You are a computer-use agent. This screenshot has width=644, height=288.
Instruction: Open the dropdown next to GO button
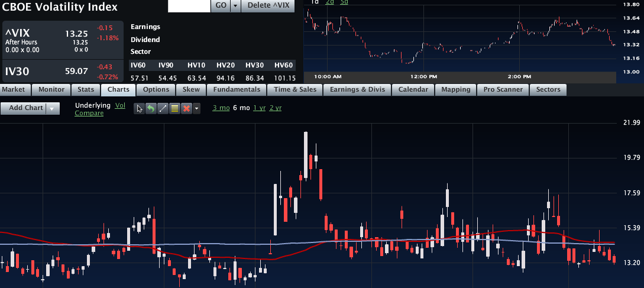click(235, 5)
